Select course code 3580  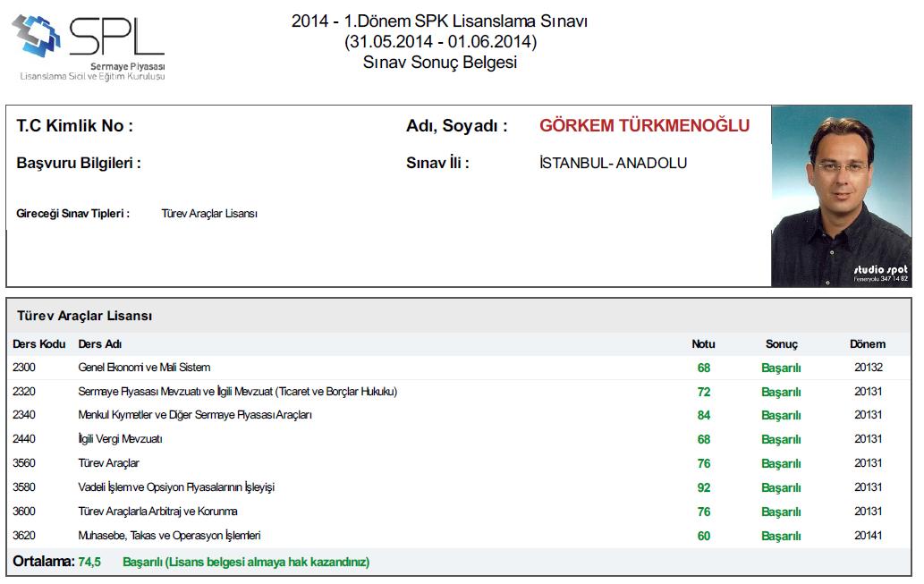pyautogui.click(x=24, y=487)
